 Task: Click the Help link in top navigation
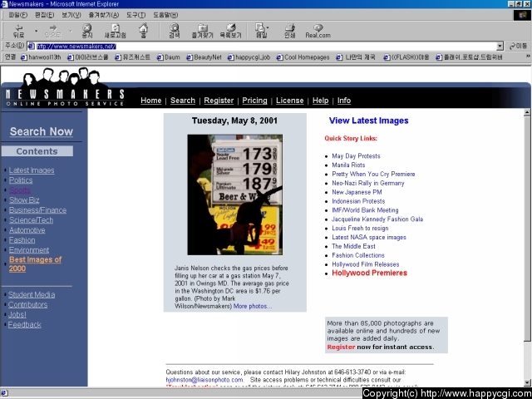[x=321, y=101]
